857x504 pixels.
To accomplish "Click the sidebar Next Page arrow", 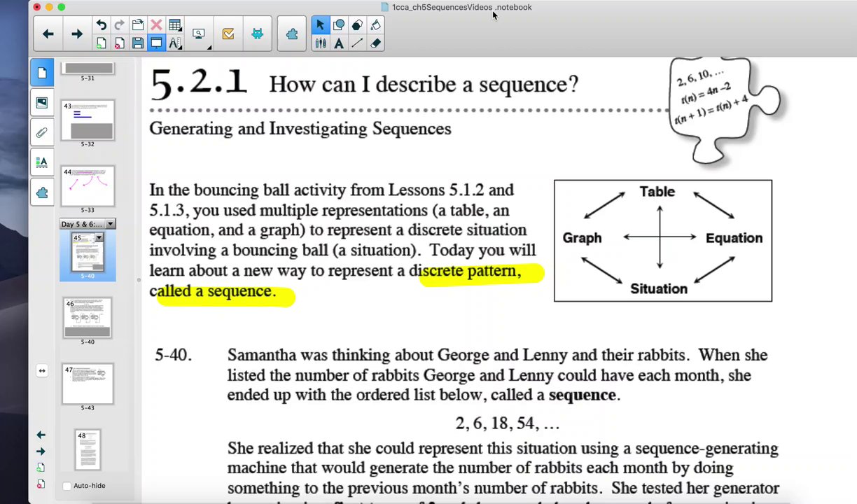I will pyautogui.click(x=41, y=451).
